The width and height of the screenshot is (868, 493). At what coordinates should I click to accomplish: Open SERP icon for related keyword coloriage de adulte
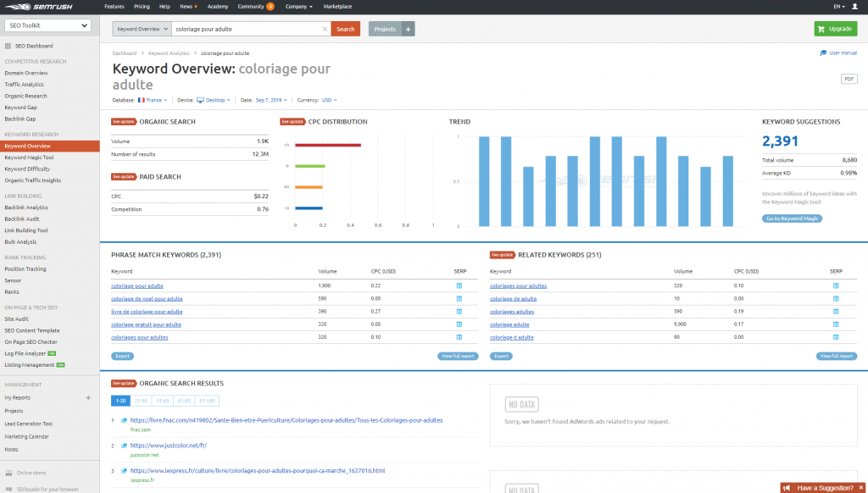836,299
